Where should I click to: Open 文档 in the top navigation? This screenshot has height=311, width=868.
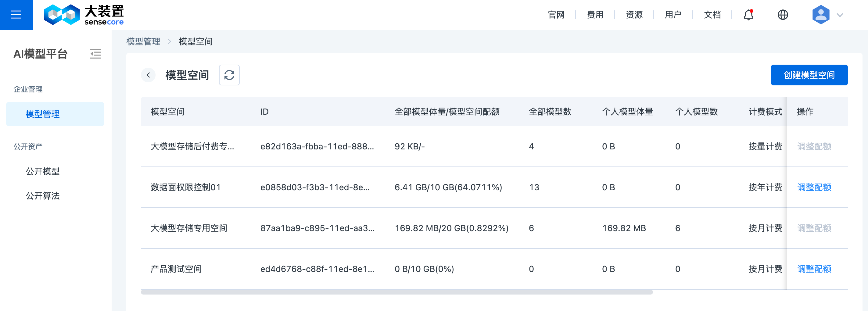point(712,15)
